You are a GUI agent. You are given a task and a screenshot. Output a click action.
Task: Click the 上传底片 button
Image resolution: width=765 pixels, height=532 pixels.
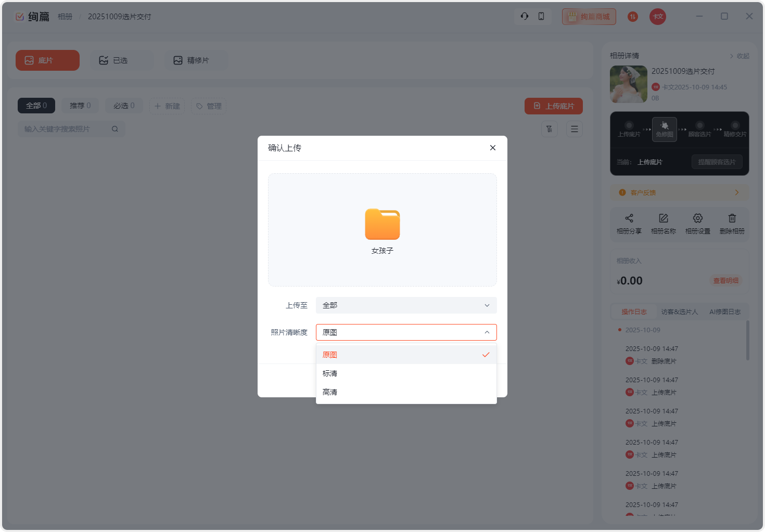[x=553, y=106]
